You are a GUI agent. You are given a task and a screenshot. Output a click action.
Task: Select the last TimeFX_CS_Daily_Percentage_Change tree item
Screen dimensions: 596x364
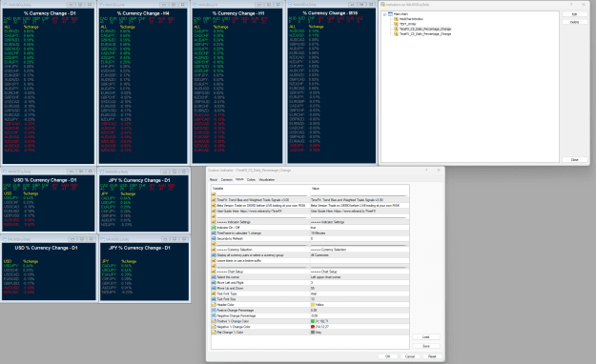coord(425,33)
